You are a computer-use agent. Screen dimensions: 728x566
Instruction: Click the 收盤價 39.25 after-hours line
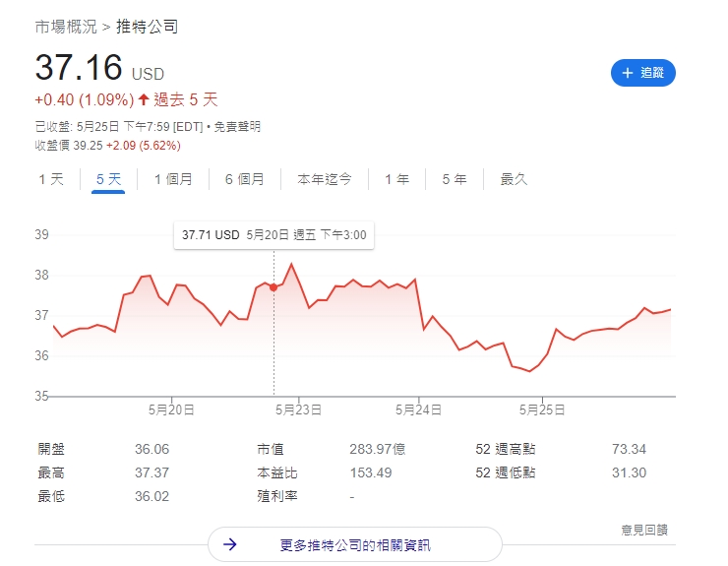click(x=107, y=146)
